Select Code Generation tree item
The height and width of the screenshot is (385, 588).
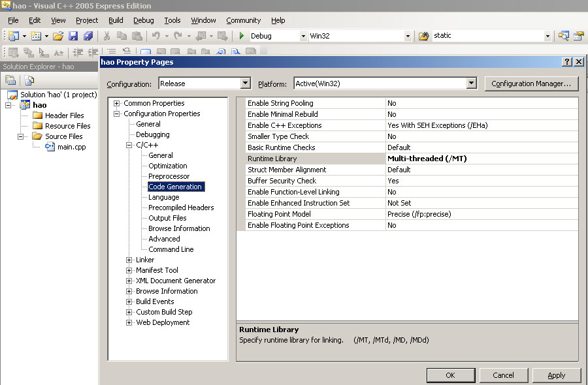(175, 187)
